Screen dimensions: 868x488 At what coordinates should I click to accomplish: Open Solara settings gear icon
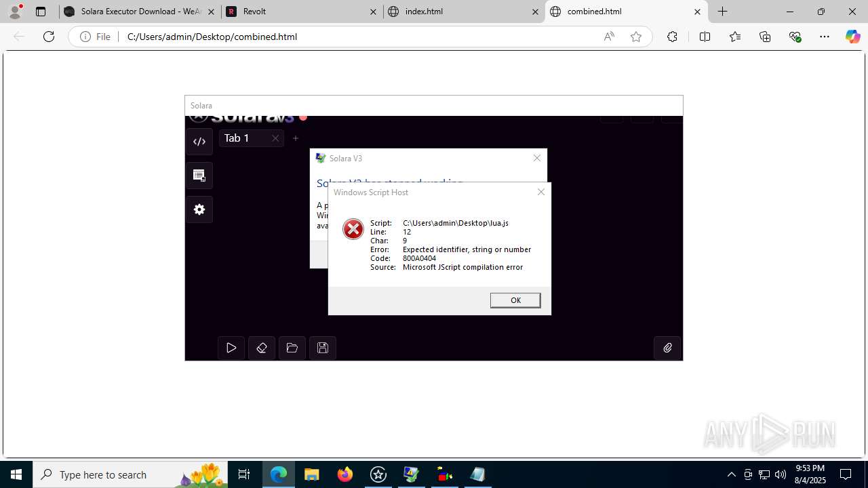(x=199, y=209)
